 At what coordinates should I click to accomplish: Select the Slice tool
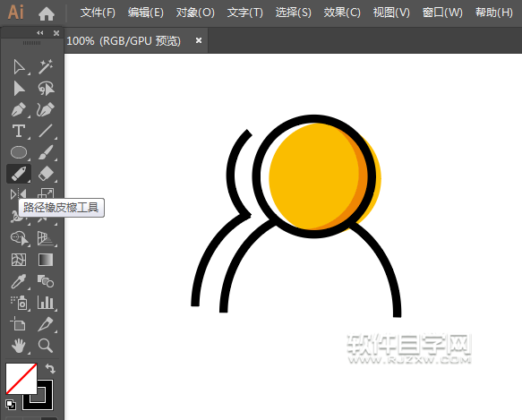46,324
